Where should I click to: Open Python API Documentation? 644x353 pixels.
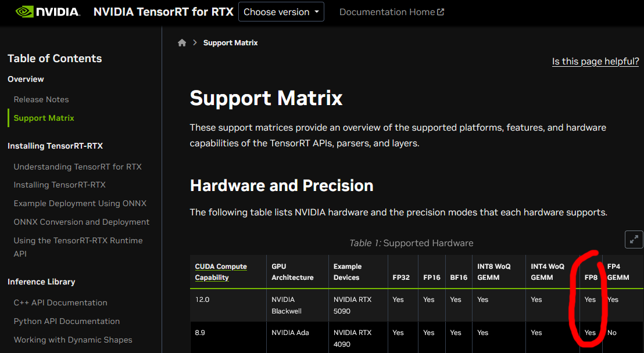click(x=66, y=321)
